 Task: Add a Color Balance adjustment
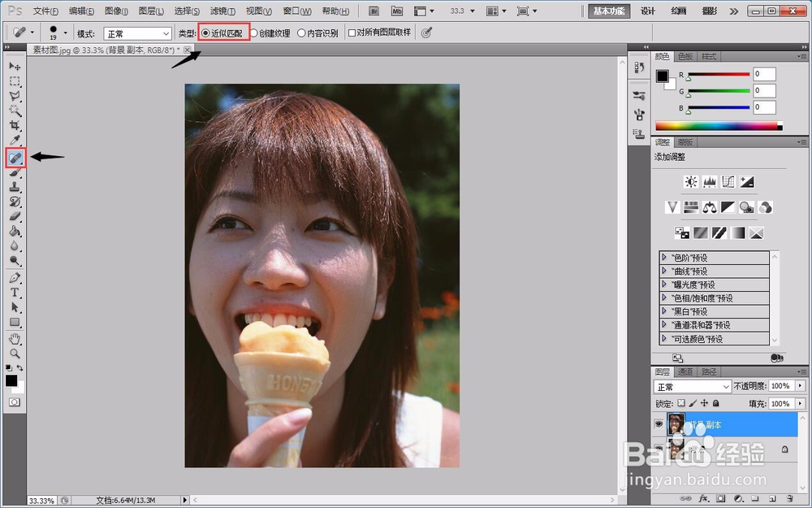point(710,207)
